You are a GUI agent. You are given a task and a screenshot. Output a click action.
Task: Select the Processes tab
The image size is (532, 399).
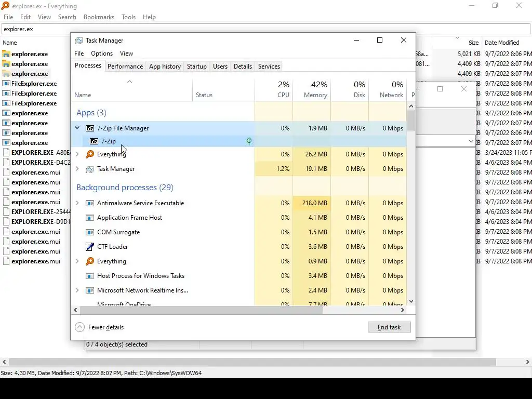tap(88, 66)
